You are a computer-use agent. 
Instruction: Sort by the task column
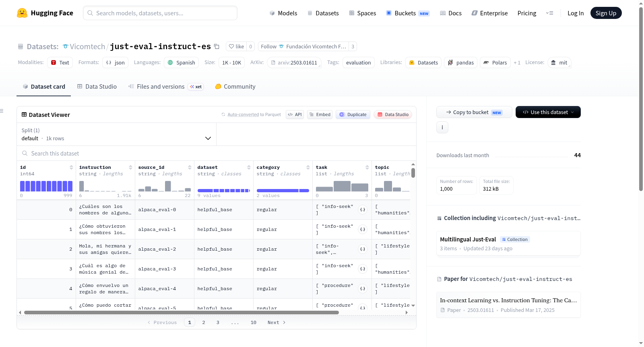(367, 167)
